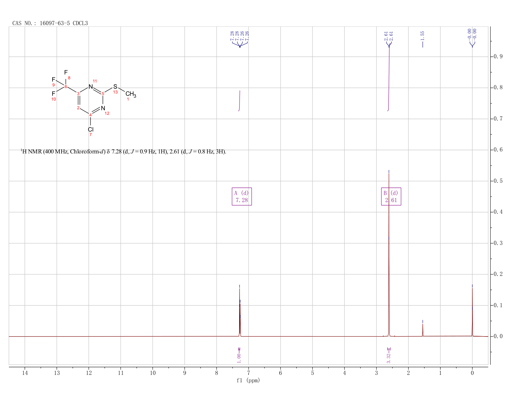Viewport: 532px width, 411px height.
Task: Click the Cl atom in the structure
Action: pyautogui.click(x=91, y=129)
